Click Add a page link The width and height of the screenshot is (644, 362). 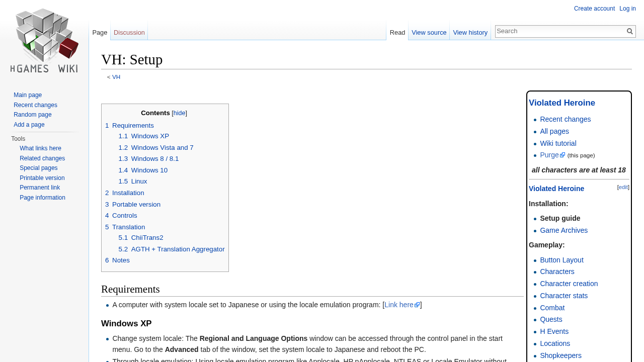29,125
